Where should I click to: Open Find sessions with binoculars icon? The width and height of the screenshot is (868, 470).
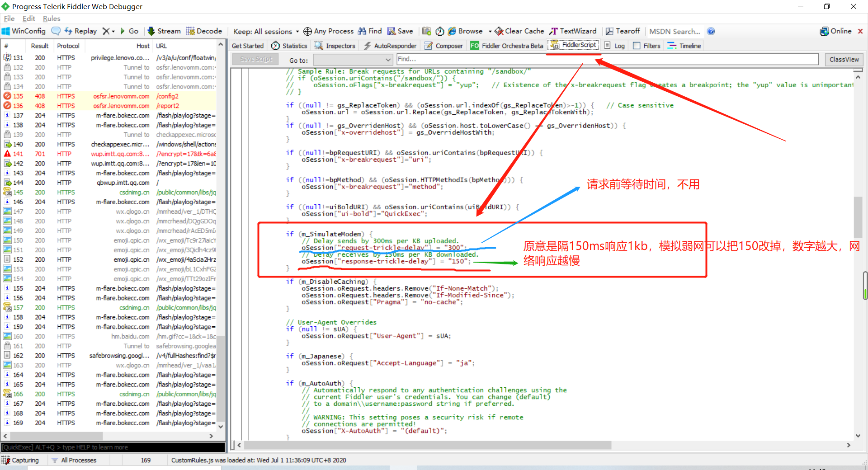[370, 31]
